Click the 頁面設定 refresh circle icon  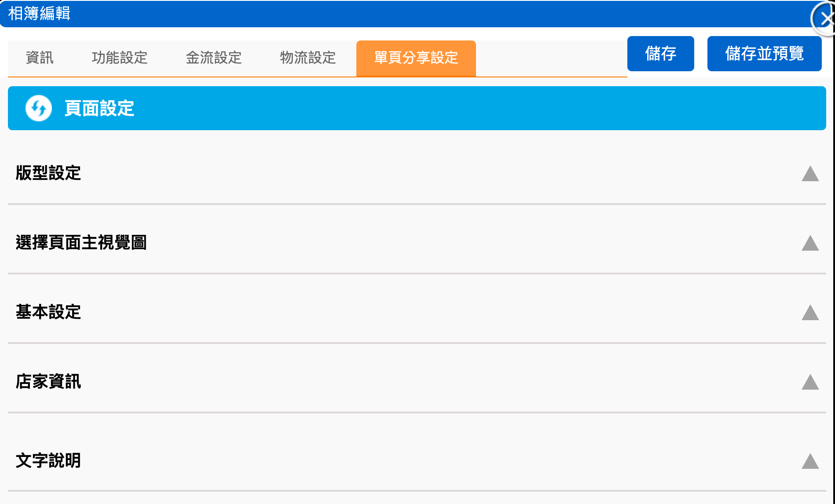39,108
